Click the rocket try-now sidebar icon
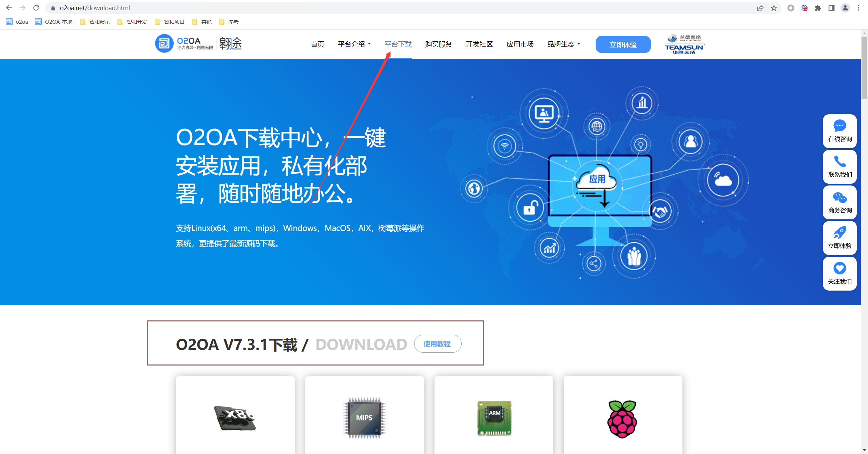This screenshot has width=868, height=454. tap(840, 233)
